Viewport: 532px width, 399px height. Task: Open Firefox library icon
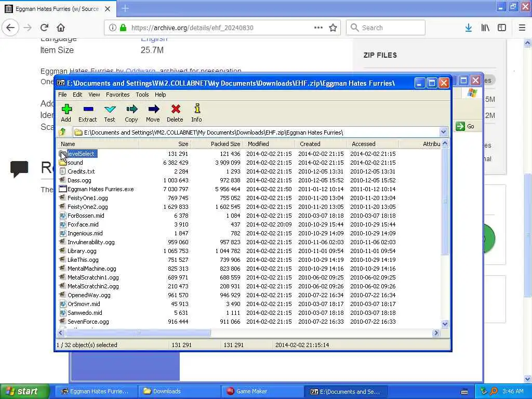coord(486,28)
